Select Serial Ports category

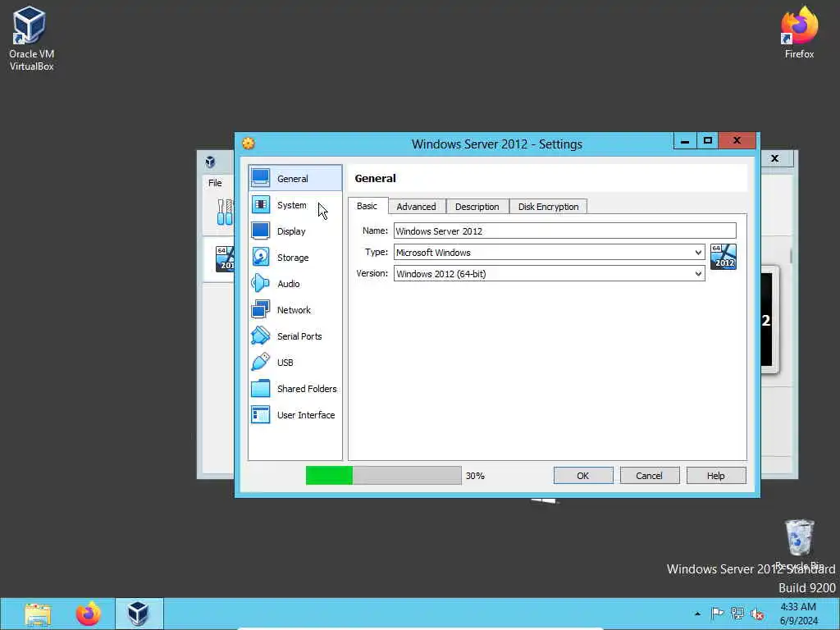[294, 336]
